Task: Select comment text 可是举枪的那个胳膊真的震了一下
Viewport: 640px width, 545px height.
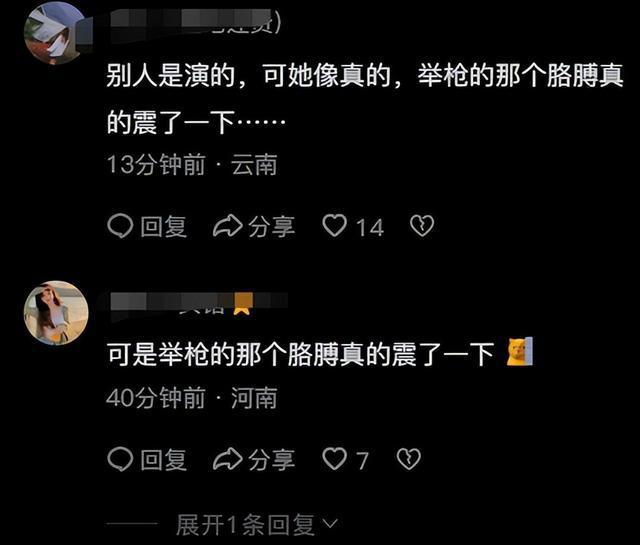Action: click(x=300, y=354)
